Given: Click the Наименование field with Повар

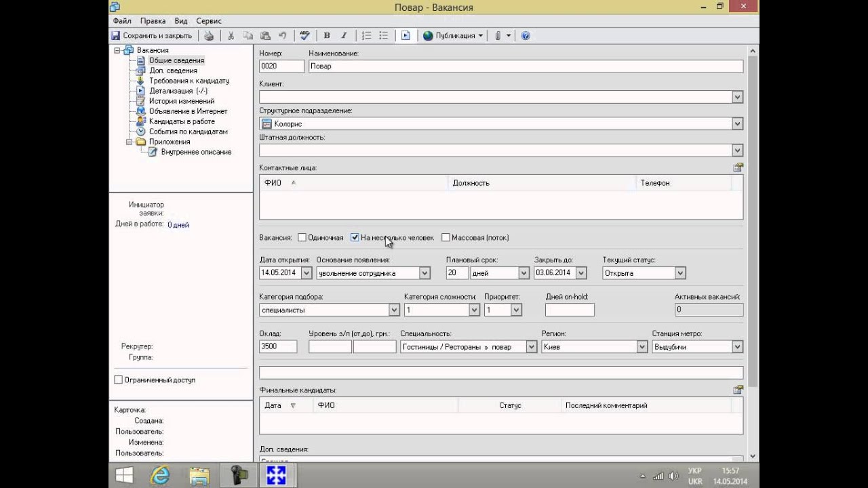Looking at the screenshot, I should [x=526, y=66].
